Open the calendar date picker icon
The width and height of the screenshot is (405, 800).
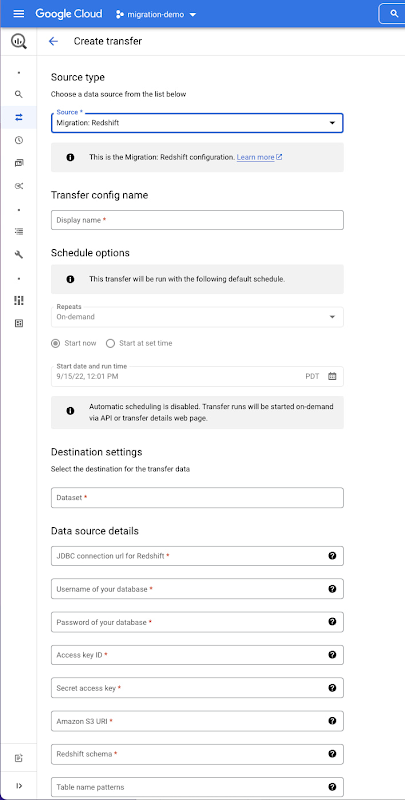[x=332, y=377]
